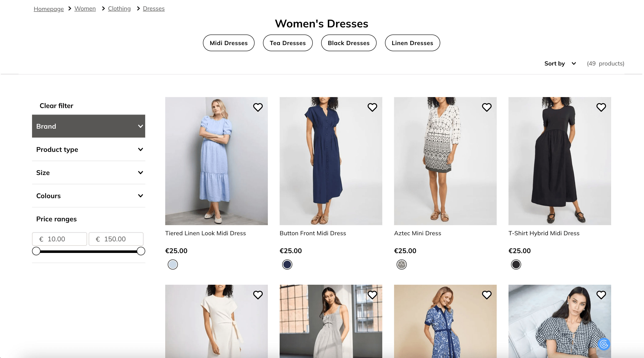Screen dimensions: 644x358
Task: Add Aztec Mini Dress to wishlist
Action: point(487,107)
